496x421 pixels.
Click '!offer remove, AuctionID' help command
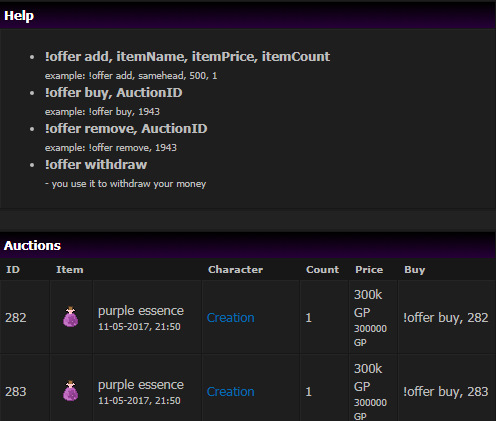pos(126,129)
